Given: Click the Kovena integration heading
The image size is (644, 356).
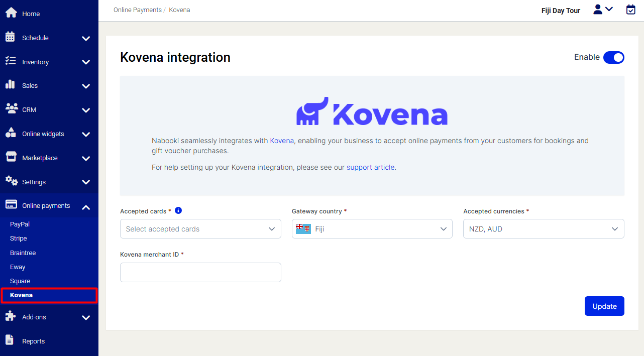Looking at the screenshot, I should (x=175, y=57).
